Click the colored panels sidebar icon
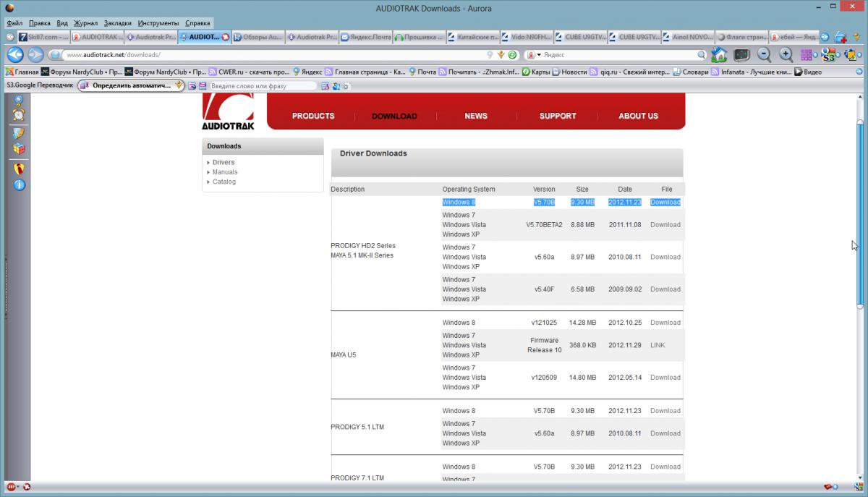 coord(19,132)
